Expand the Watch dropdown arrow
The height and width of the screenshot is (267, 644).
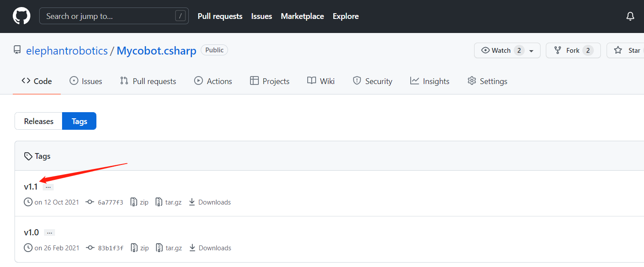(x=531, y=51)
